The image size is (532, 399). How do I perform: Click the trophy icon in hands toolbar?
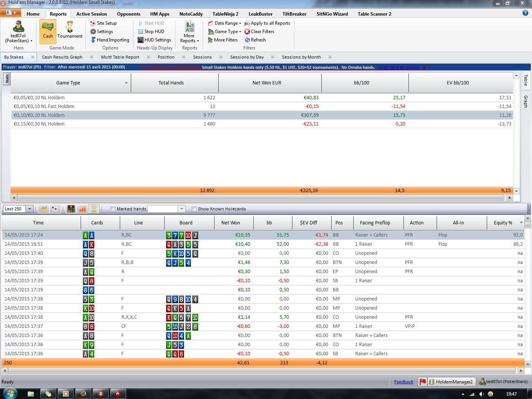[x=94, y=209]
